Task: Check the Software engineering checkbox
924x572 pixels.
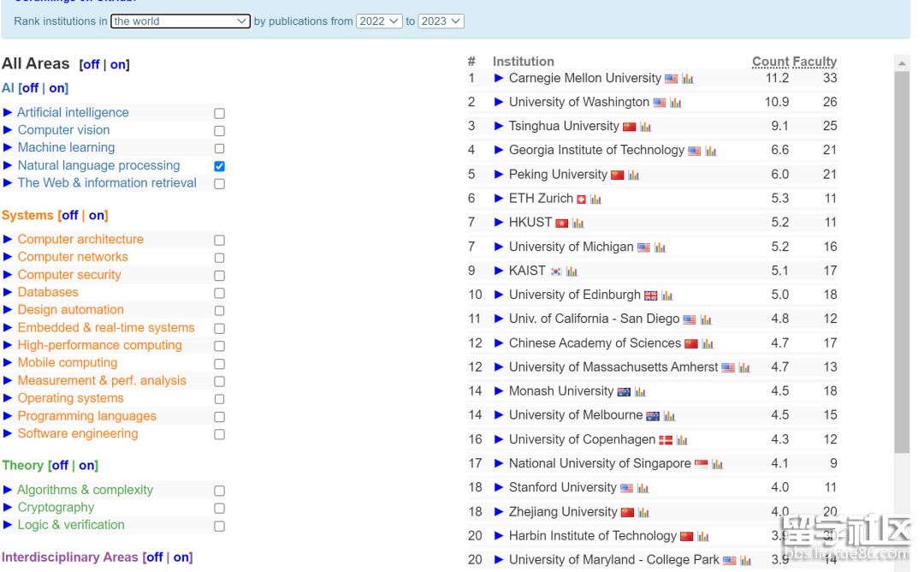Action: (219, 435)
